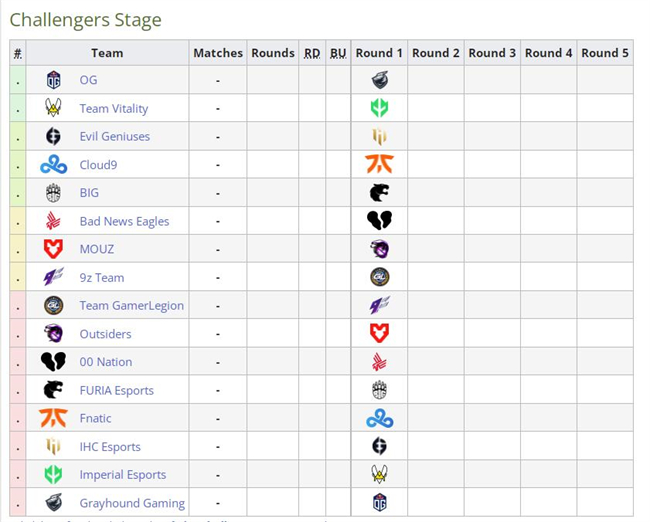Screen dimensions: 650x522
Task: Click the OG logo in the Team column
Action: 53,80
